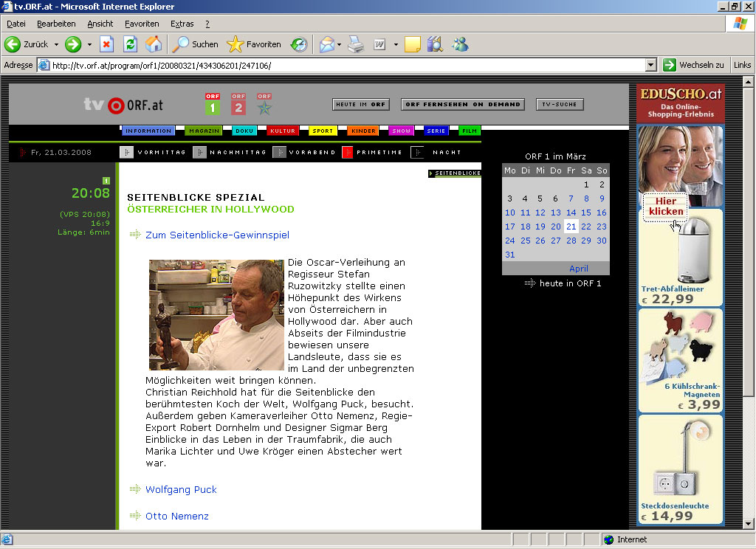Viewport: 756px width, 549px height.
Task: Select the ORF 2 channel logo
Action: pos(238,104)
